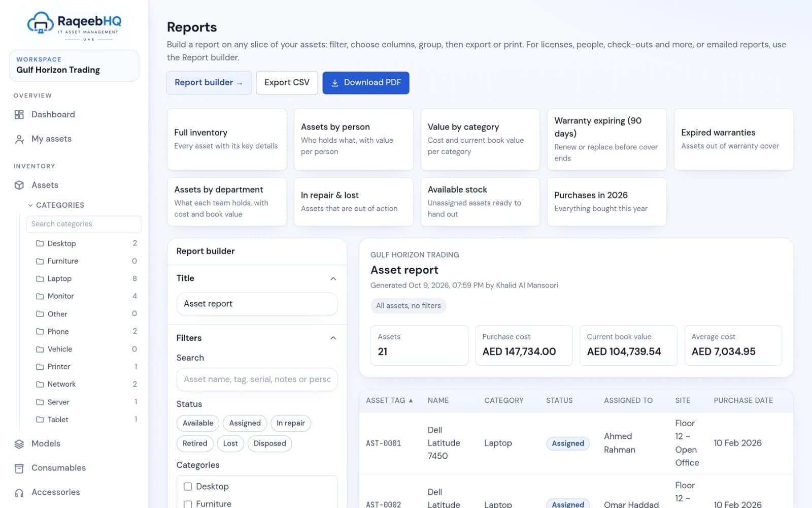Viewport: 812px width, 508px height.
Task: Open Dashboard in the sidebar
Action: click(x=74, y=115)
